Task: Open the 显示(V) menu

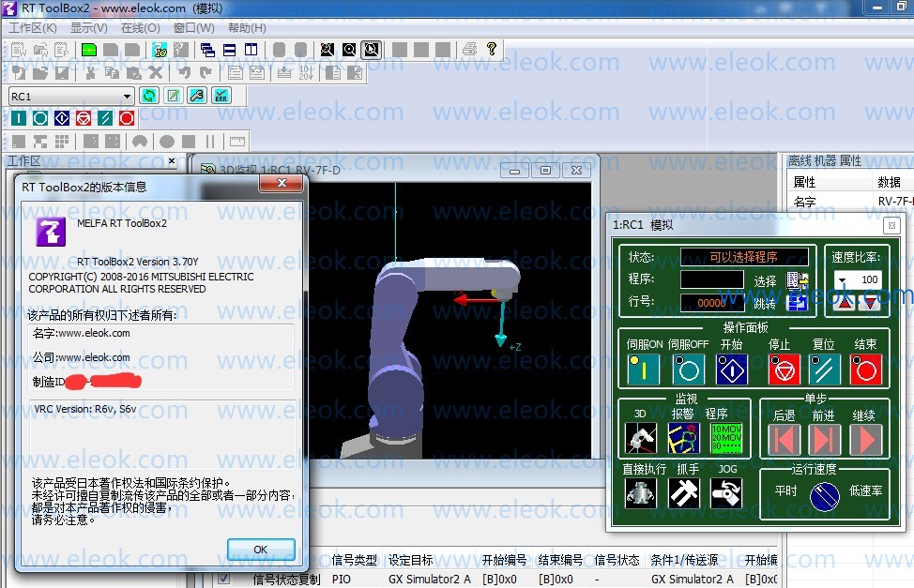Action: (x=88, y=28)
